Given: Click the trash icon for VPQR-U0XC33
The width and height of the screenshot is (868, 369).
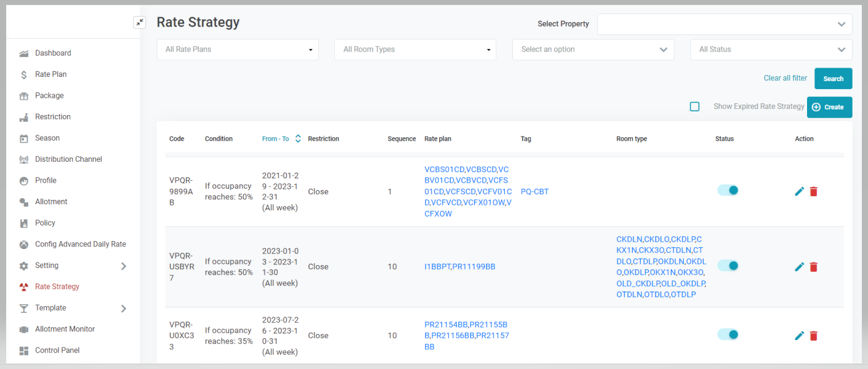Looking at the screenshot, I should pyautogui.click(x=813, y=335).
